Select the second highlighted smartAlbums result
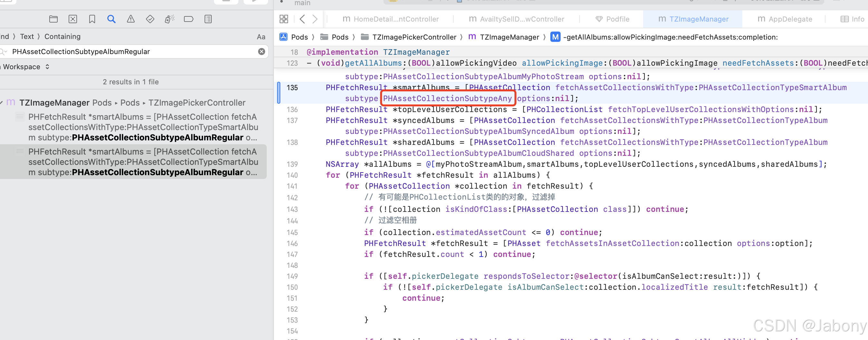The width and height of the screenshot is (868, 340). pos(134,162)
